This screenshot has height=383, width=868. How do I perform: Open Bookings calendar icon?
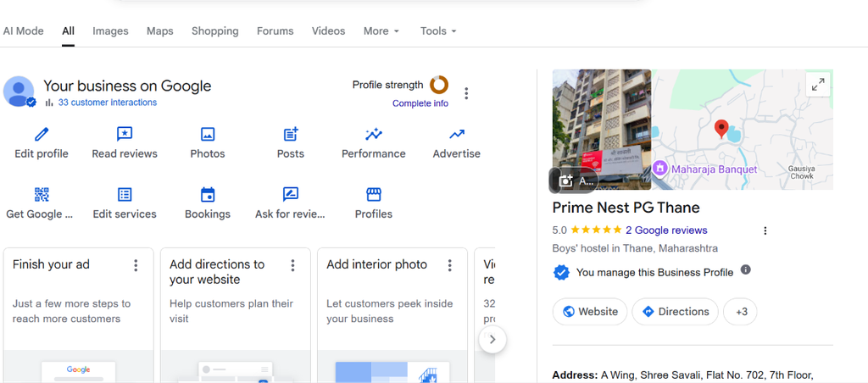point(208,194)
